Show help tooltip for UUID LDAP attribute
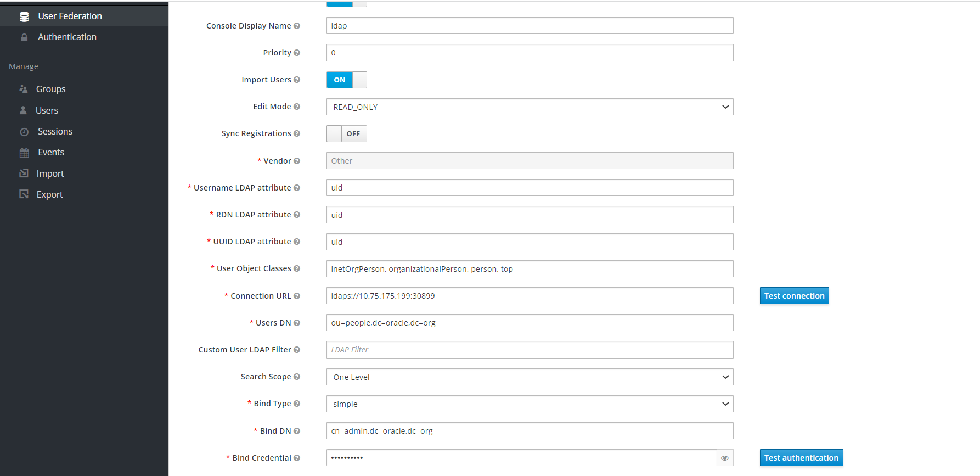The height and width of the screenshot is (476, 980). coord(297,242)
